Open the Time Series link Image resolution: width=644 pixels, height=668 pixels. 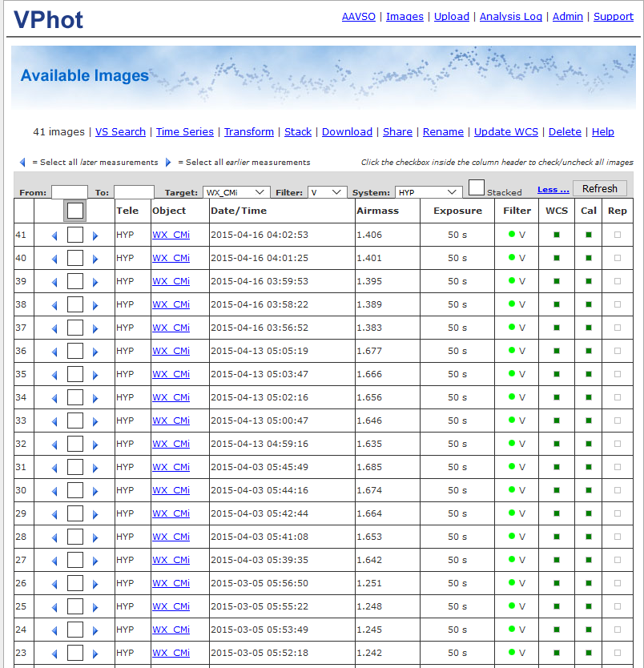click(185, 131)
